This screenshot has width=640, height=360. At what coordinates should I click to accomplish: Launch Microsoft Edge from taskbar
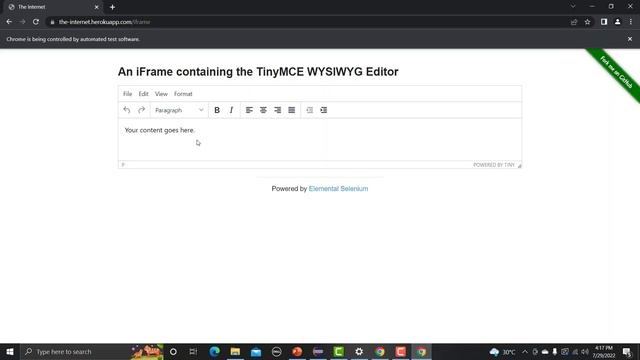[x=214, y=351]
